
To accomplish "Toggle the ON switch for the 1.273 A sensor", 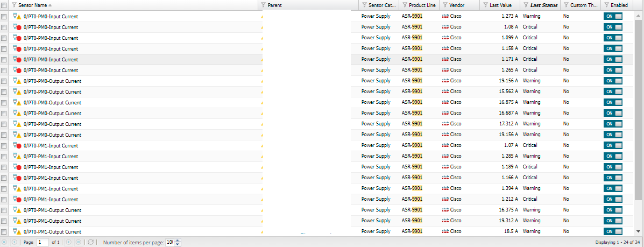I will [613, 17].
